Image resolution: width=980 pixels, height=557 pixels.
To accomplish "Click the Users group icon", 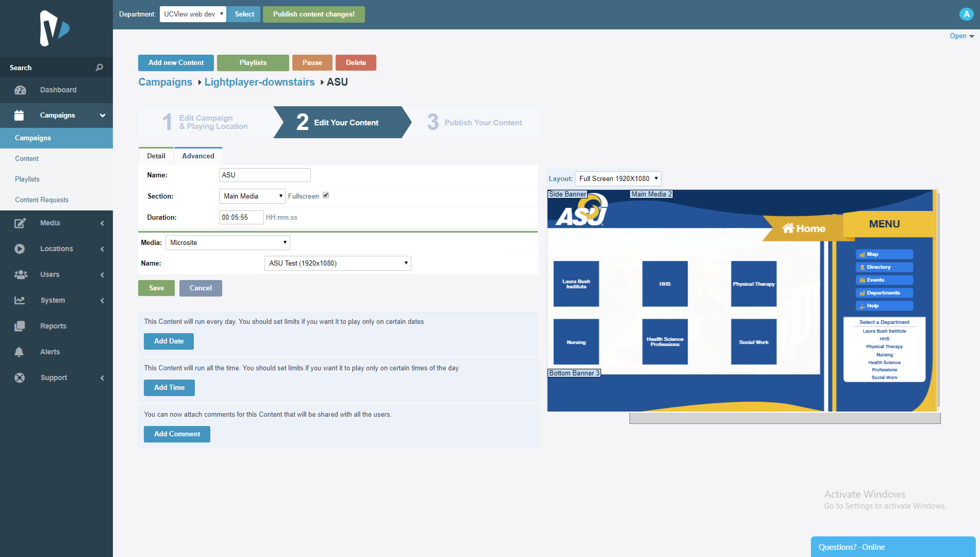I will click(20, 274).
